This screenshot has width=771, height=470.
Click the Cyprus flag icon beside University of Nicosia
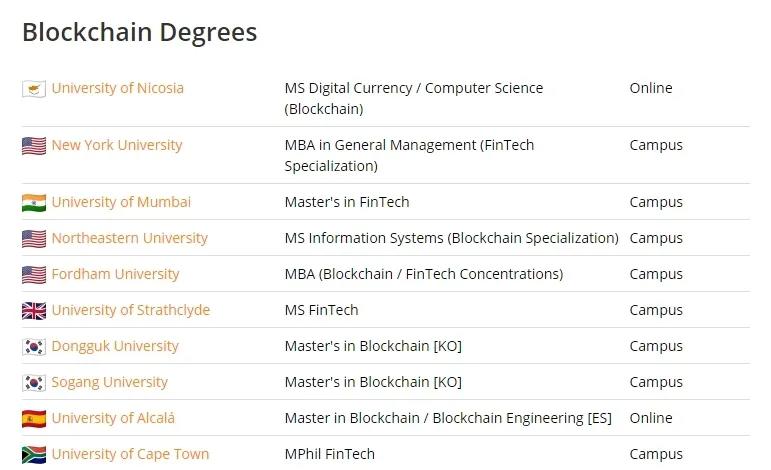point(34,89)
